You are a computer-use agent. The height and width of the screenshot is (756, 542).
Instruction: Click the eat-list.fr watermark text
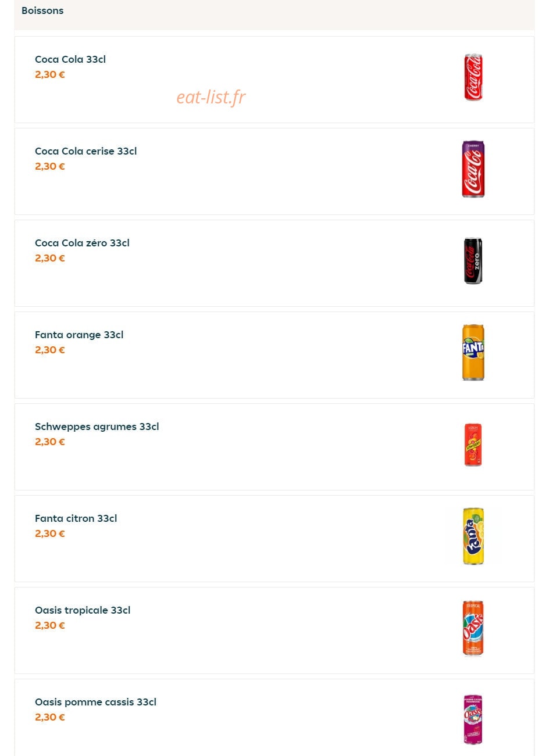coord(211,97)
